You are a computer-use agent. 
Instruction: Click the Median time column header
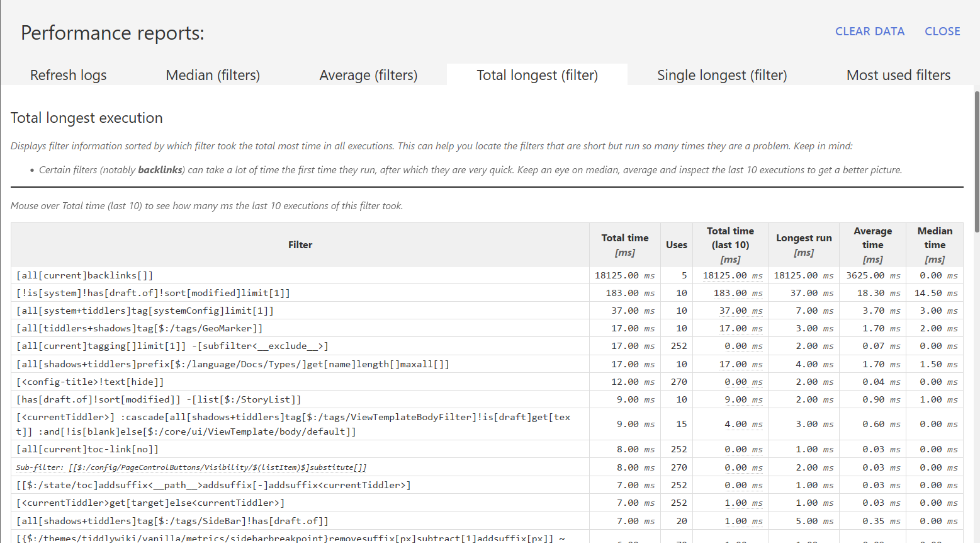(x=934, y=245)
